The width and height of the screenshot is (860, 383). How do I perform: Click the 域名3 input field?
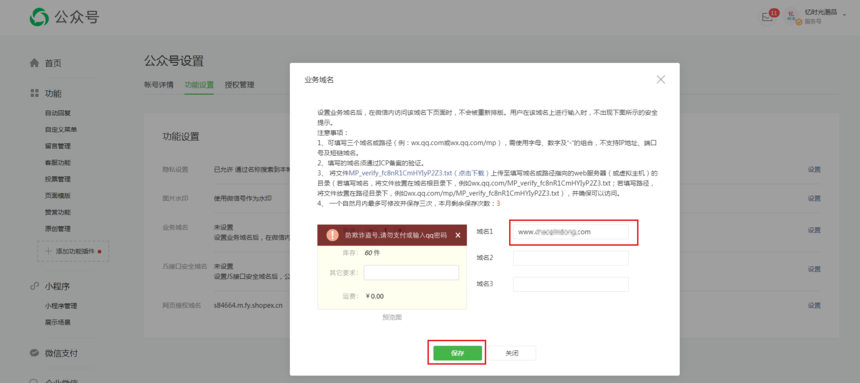[570, 284]
